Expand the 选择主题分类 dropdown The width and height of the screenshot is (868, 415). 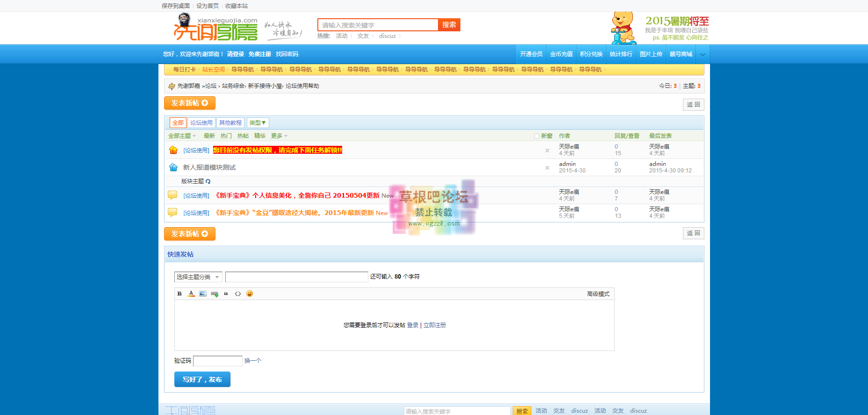point(198,277)
